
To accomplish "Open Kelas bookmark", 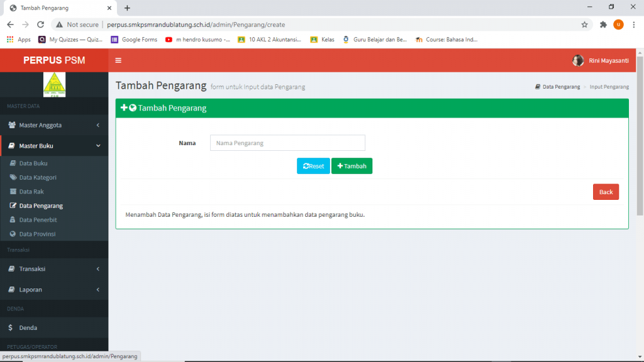I will (323, 40).
